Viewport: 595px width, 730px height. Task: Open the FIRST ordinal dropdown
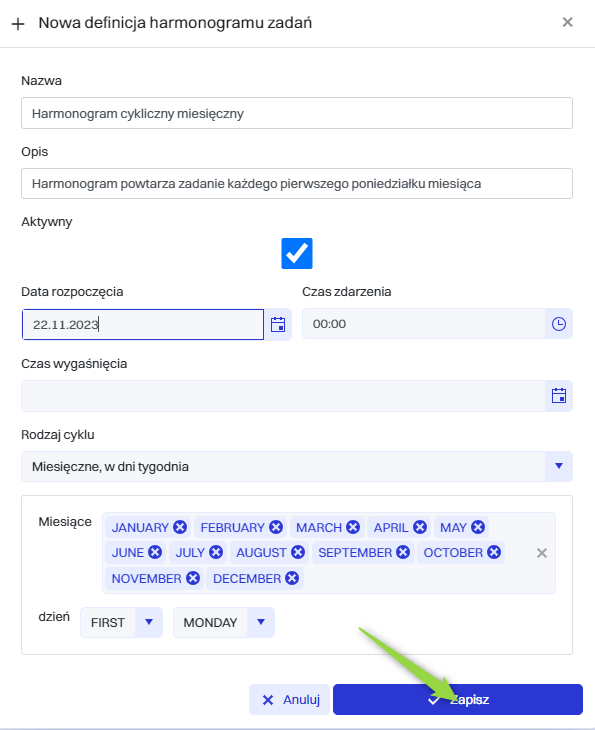[122, 622]
